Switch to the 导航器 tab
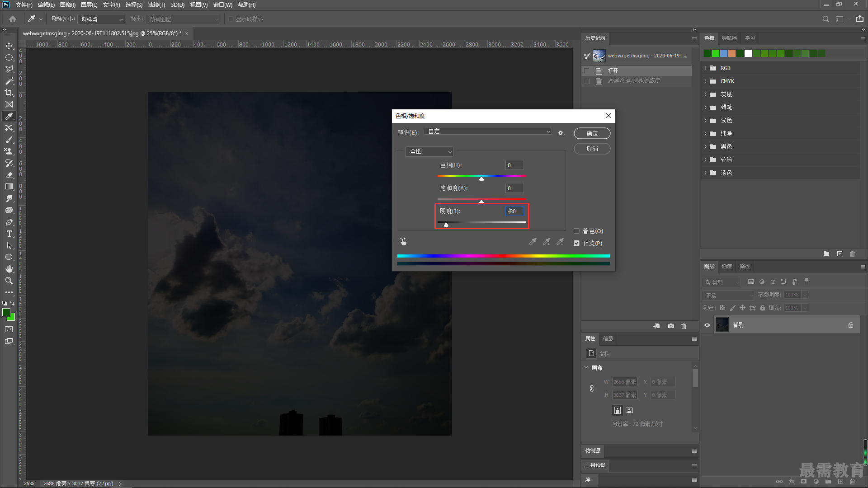This screenshot has height=488, width=868. click(x=729, y=38)
